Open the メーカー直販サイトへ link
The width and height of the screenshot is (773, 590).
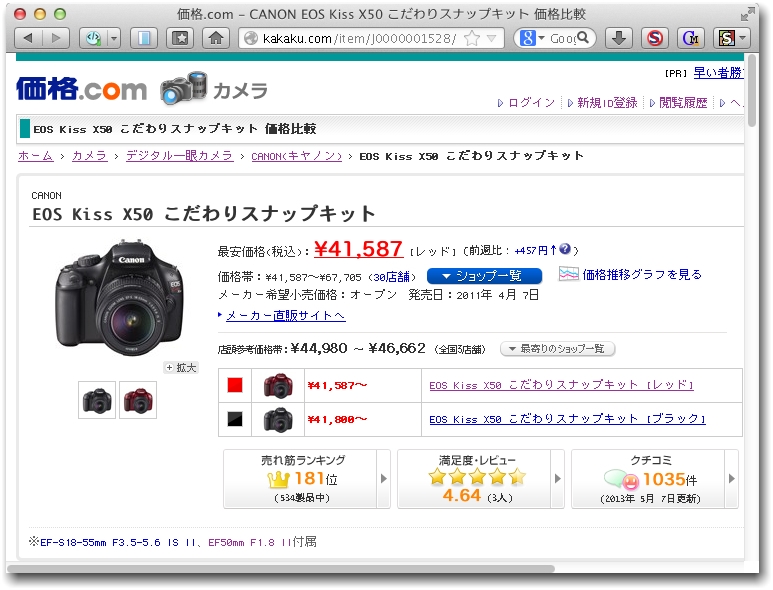(285, 315)
